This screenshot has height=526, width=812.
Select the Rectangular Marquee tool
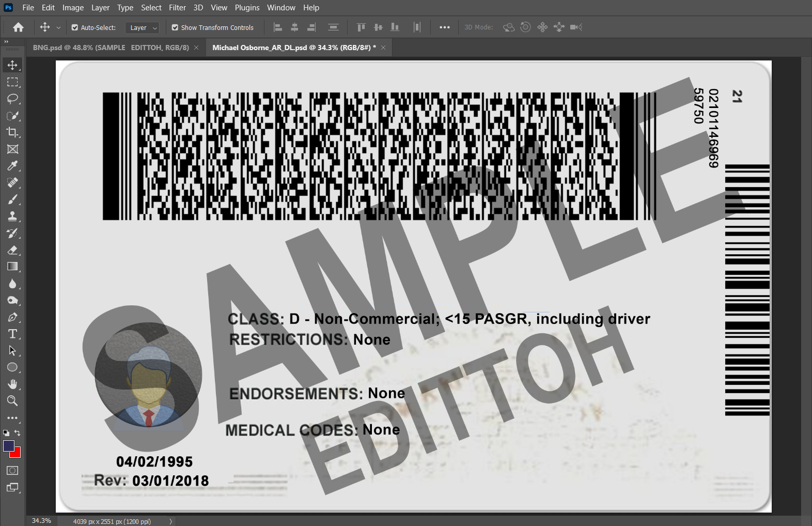tap(12, 82)
